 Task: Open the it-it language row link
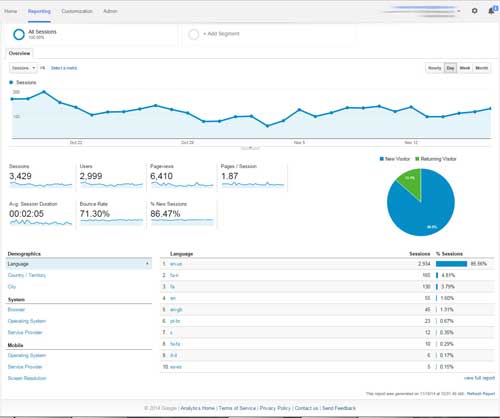click(x=174, y=355)
